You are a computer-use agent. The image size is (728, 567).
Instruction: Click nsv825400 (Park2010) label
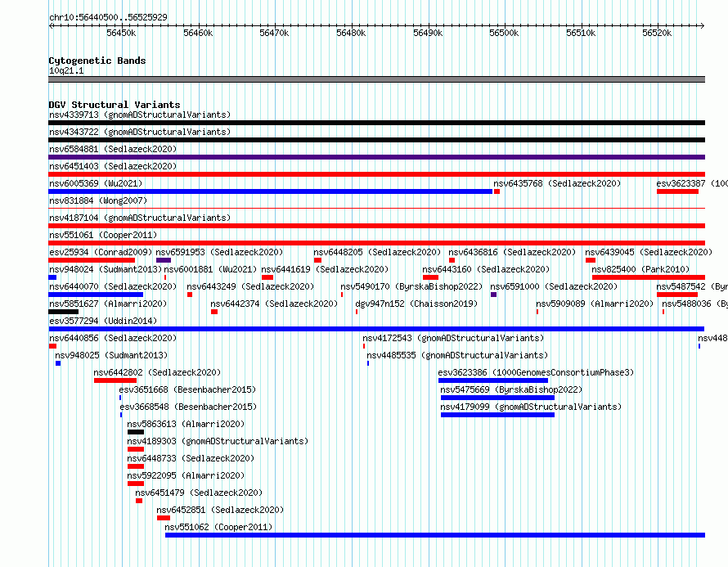[640, 269]
